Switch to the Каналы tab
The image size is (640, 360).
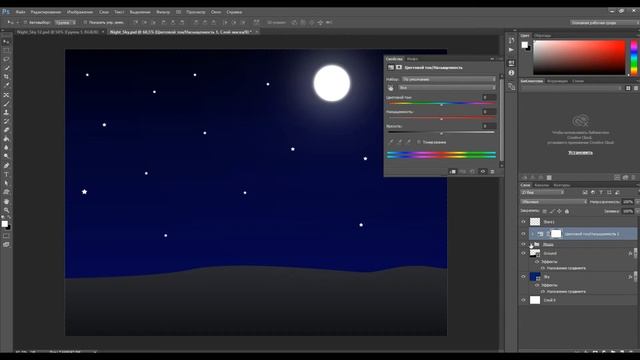[542, 185]
